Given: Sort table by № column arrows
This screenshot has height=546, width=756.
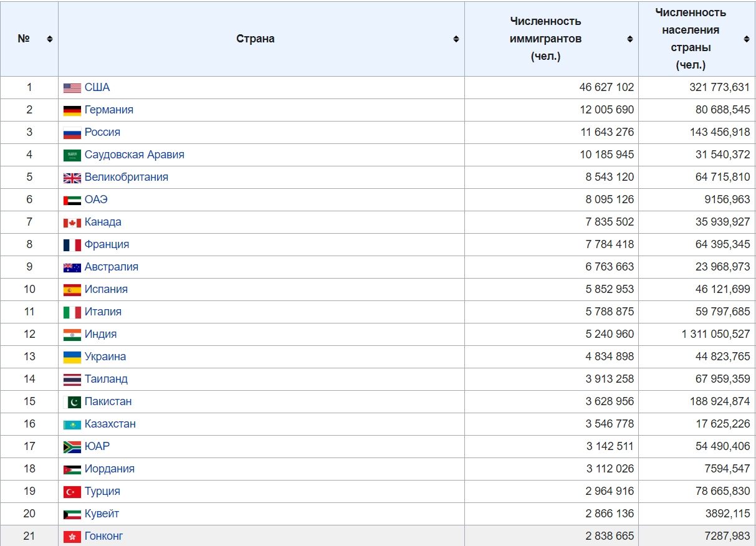Looking at the screenshot, I should (50, 39).
